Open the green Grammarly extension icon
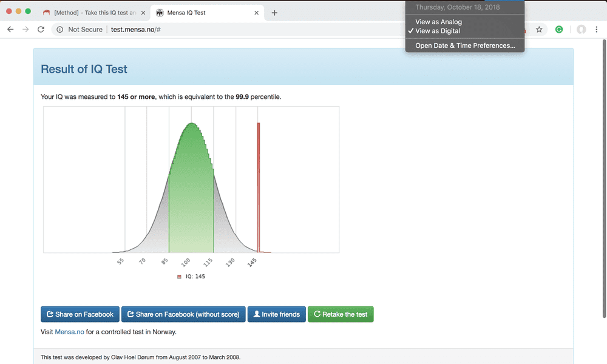 (559, 29)
